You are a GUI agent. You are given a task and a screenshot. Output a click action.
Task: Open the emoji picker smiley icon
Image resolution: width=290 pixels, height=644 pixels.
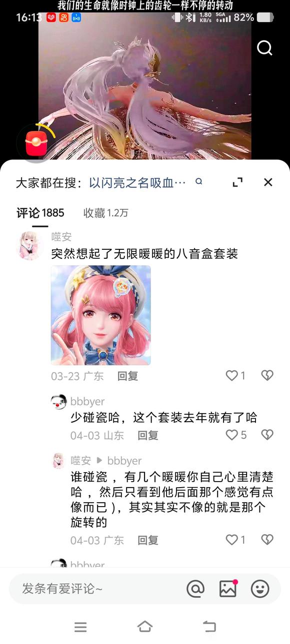[x=260, y=589]
